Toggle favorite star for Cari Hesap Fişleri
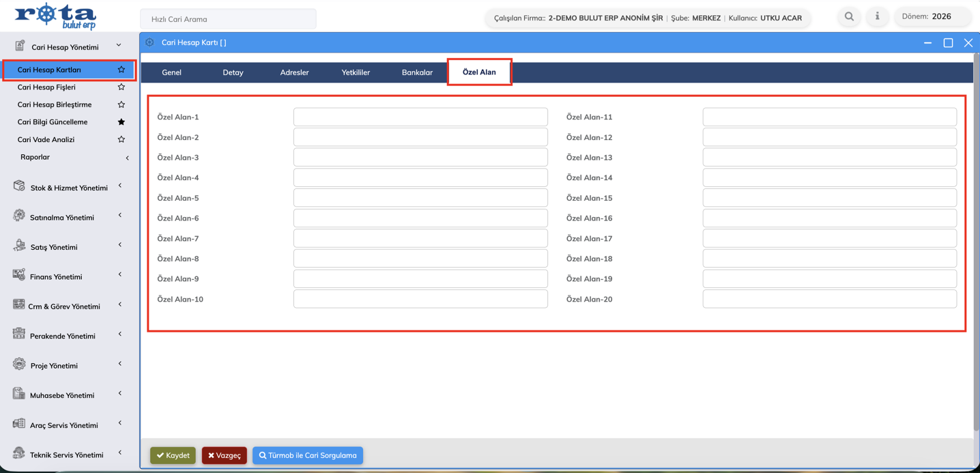This screenshot has width=980, height=473. click(x=121, y=87)
